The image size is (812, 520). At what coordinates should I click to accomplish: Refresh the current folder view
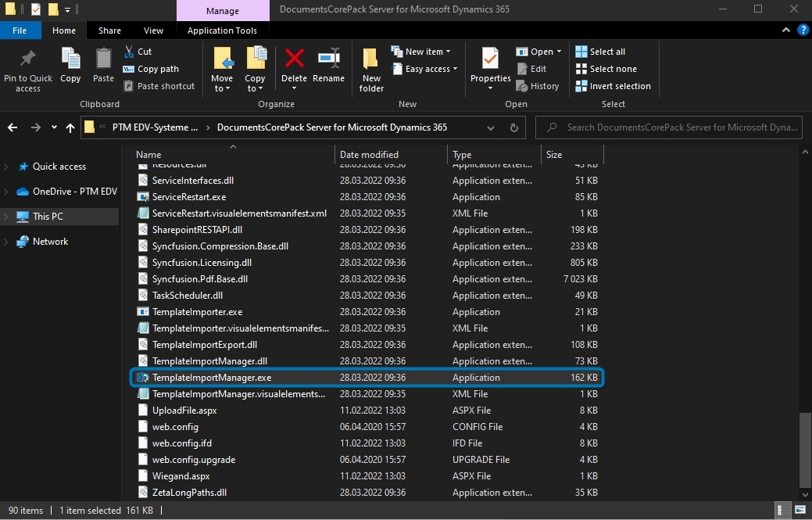[513, 127]
